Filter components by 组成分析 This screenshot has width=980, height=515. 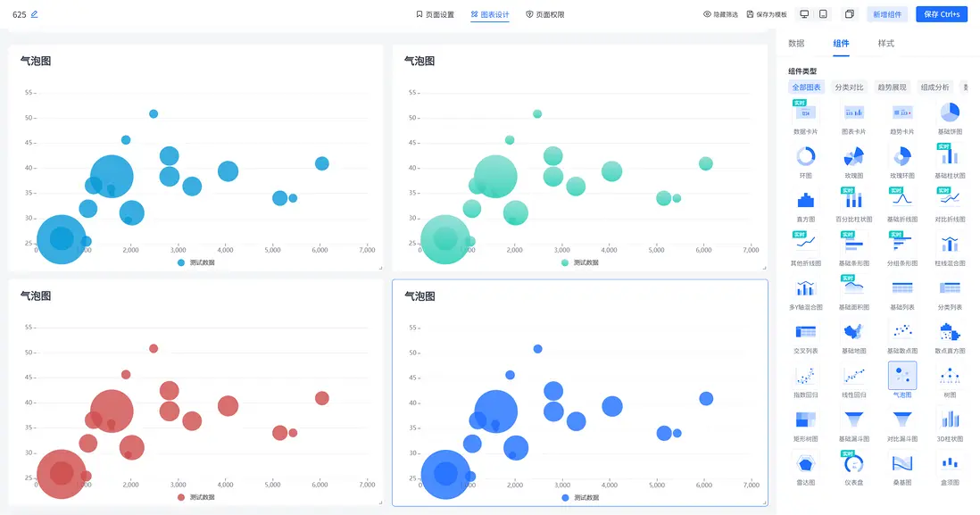934,87
